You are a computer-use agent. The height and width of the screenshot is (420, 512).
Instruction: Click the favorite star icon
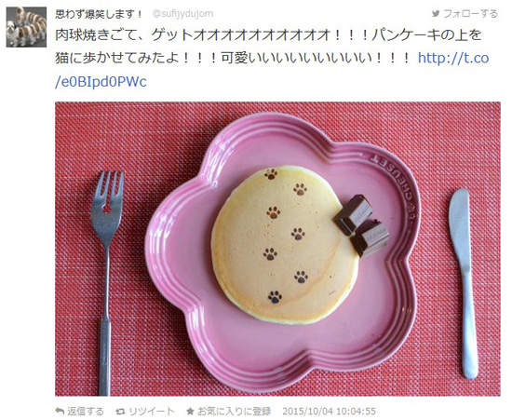pos(190,412)
